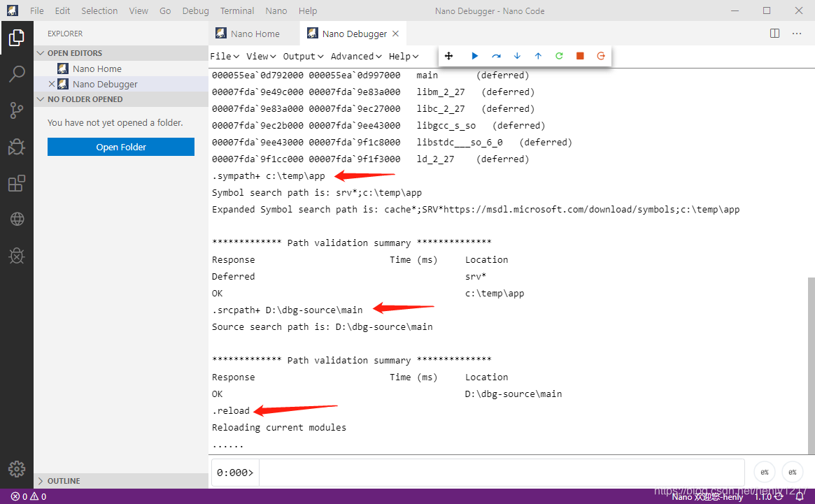Select Nano Home in Open Editors
This screenshot has height=504, width=815.
point(121,69)
